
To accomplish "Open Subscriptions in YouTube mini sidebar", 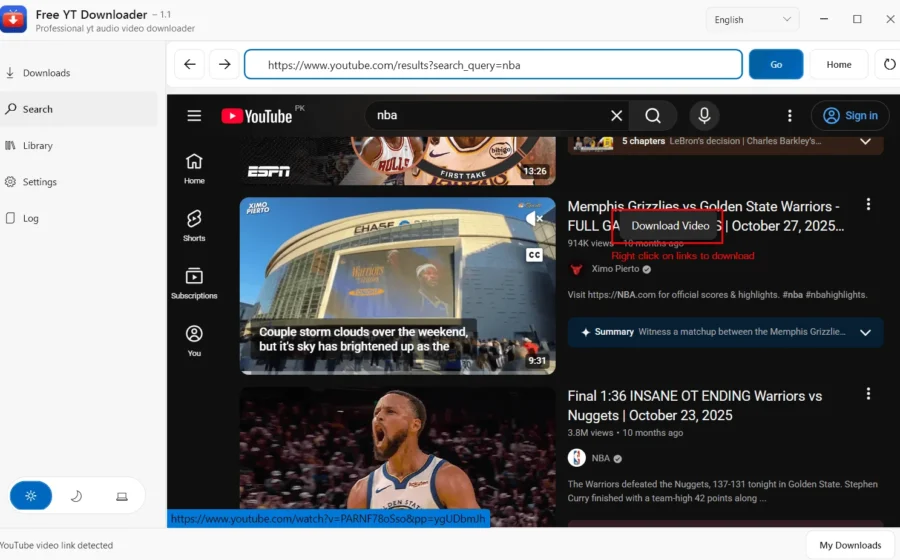I will [194, 283].
